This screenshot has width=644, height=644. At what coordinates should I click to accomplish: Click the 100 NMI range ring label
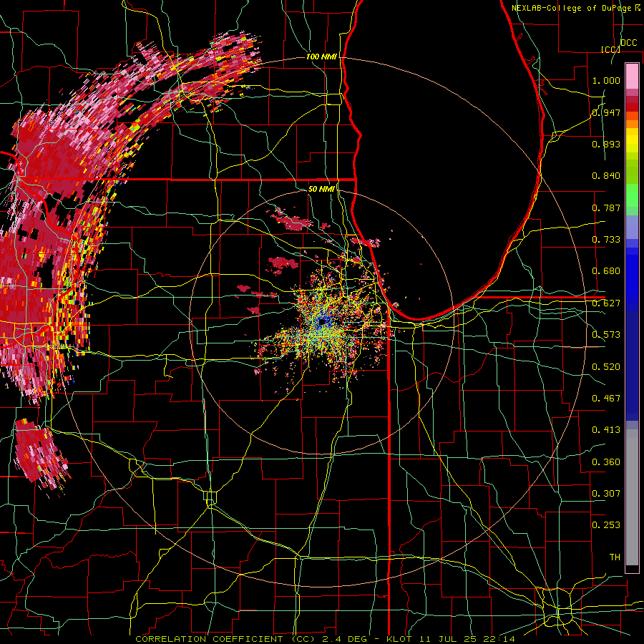point(321,57)
